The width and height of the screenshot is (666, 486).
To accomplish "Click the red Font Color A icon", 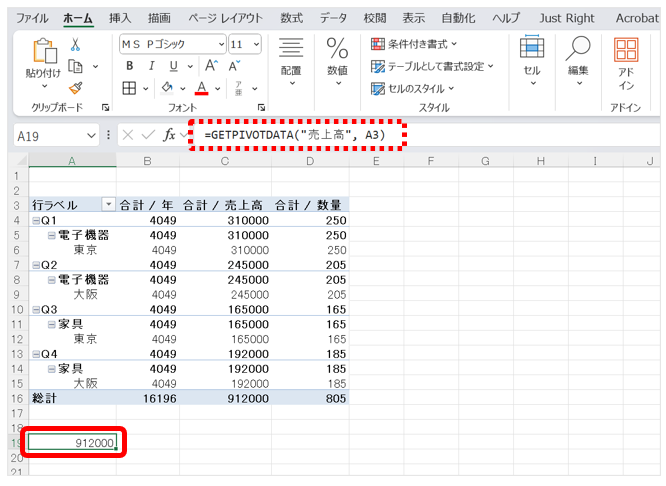I will [201, 88].
